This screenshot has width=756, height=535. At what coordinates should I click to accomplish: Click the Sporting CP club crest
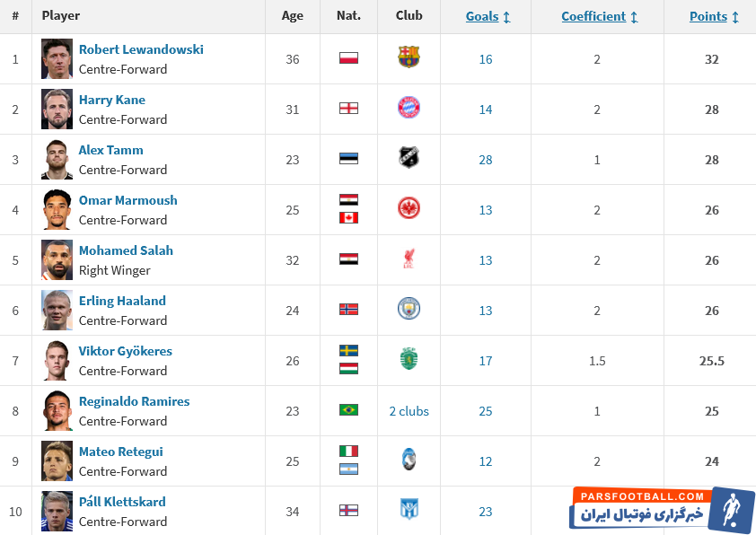(x=409, y=359)
